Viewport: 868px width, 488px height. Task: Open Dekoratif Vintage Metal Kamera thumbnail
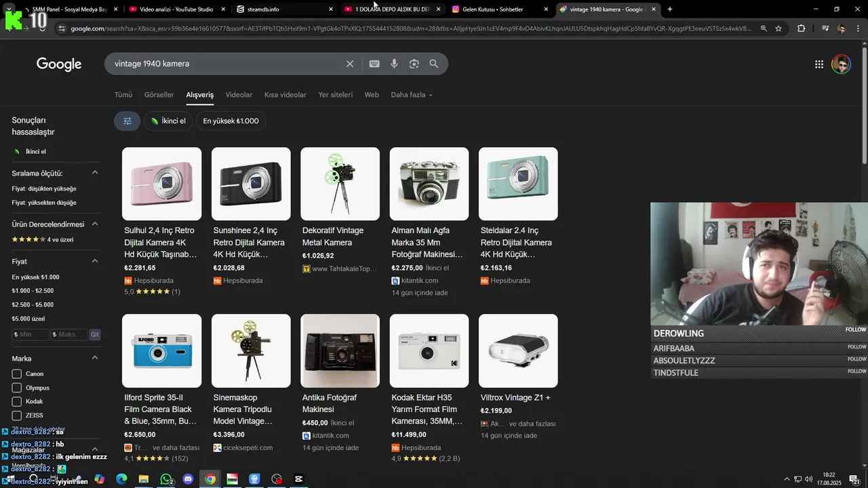click(340, 184)
